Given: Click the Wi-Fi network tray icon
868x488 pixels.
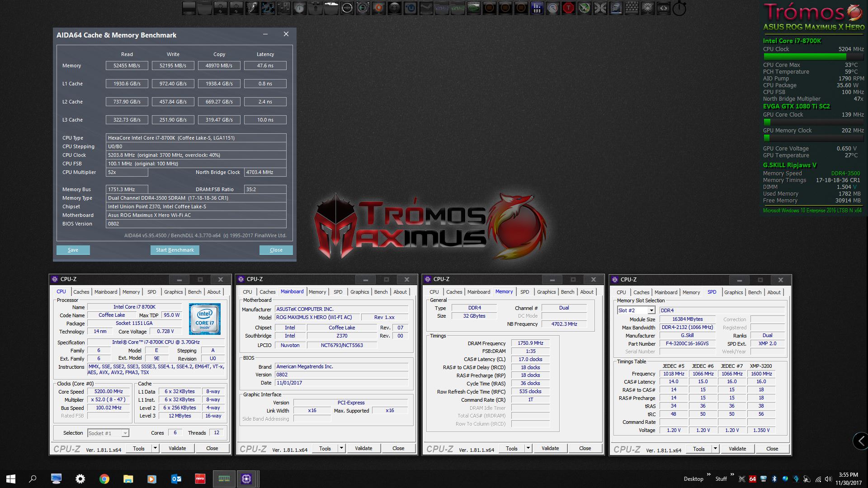Looking at the screenshot, I should click(x=818, y=479).
